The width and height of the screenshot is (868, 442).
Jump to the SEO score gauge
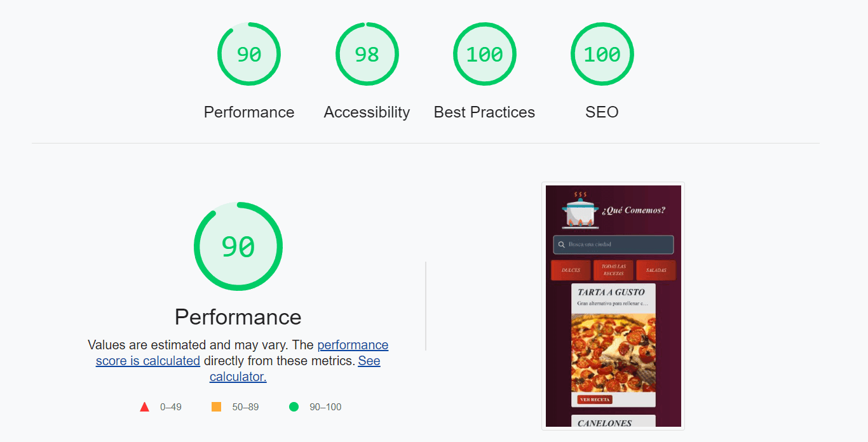tap(602, 55)
